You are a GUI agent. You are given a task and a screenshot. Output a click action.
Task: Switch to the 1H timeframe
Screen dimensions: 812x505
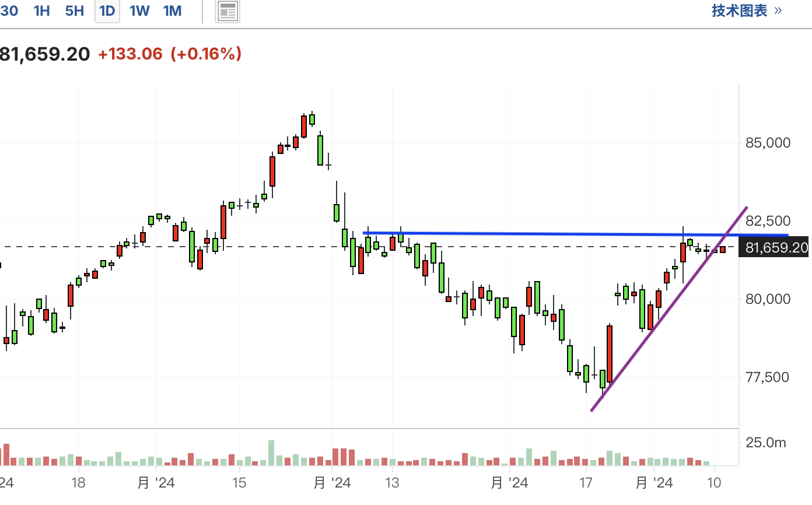click(42, 10)
